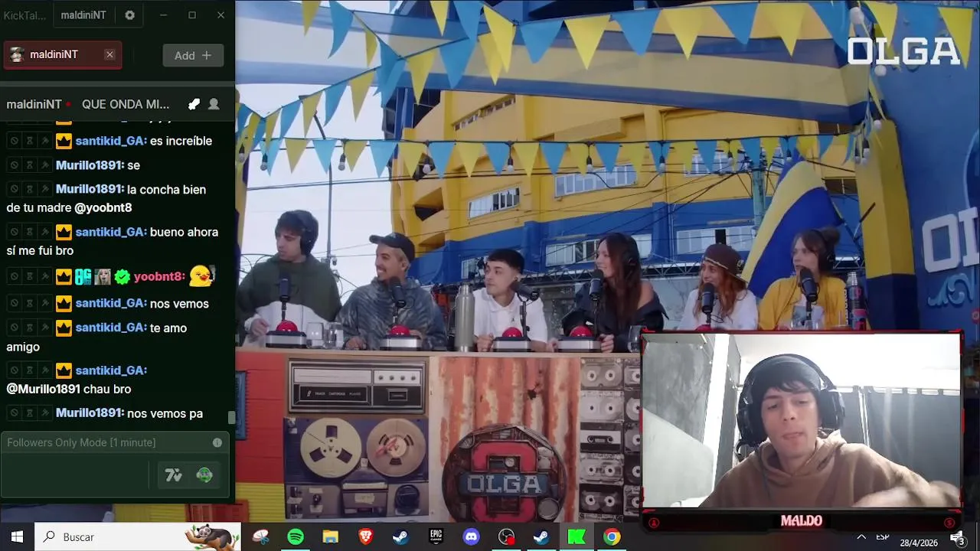980x551 pixels.
Task: Open the chatters list user icon
Action: click(214, 104)
